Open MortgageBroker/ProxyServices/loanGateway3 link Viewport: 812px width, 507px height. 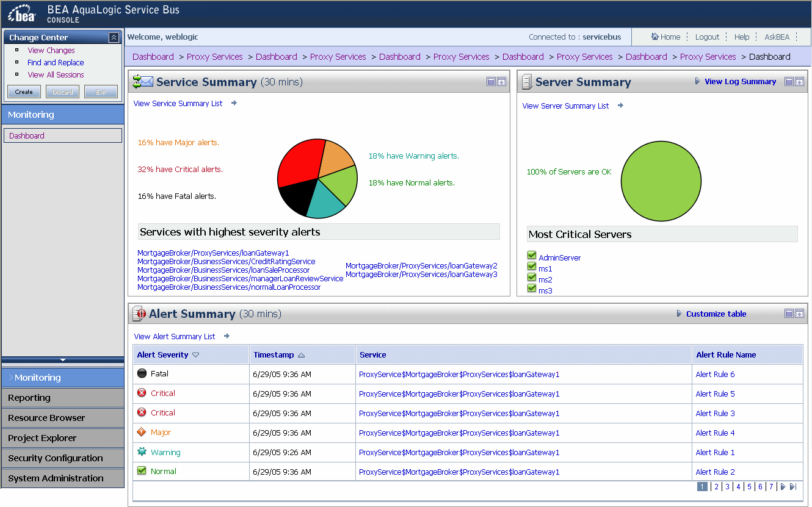pyautogui.click(x=421, y=275)
